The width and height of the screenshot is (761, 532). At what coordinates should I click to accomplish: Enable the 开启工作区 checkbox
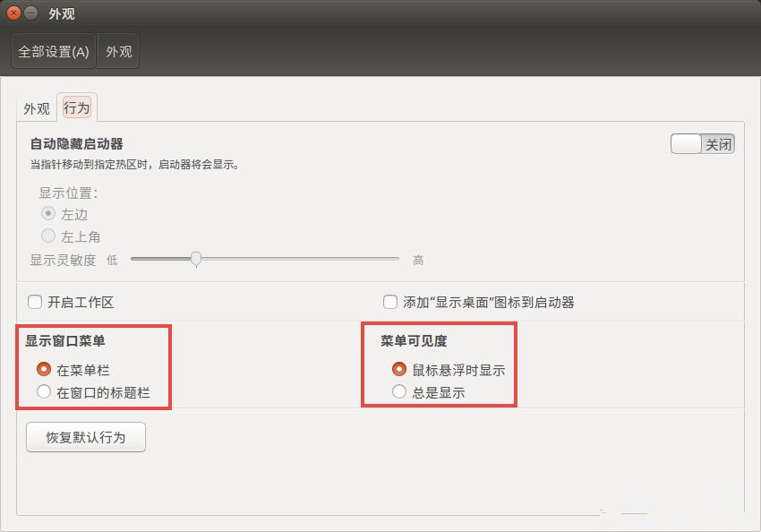(x=36, y=303)
